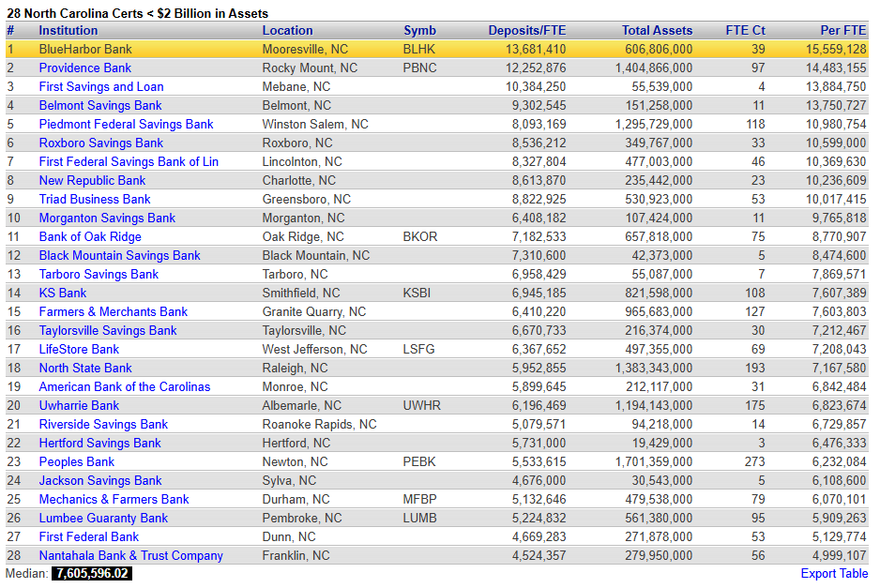The height and width of the screenshot is (588, 880).
Task: Select Tarboro Savings Bank link
Action: click(x=99, y=275)
